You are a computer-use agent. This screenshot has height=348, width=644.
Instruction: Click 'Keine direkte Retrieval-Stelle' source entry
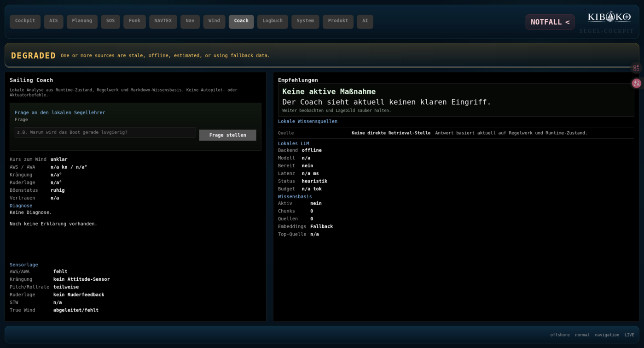391,133
